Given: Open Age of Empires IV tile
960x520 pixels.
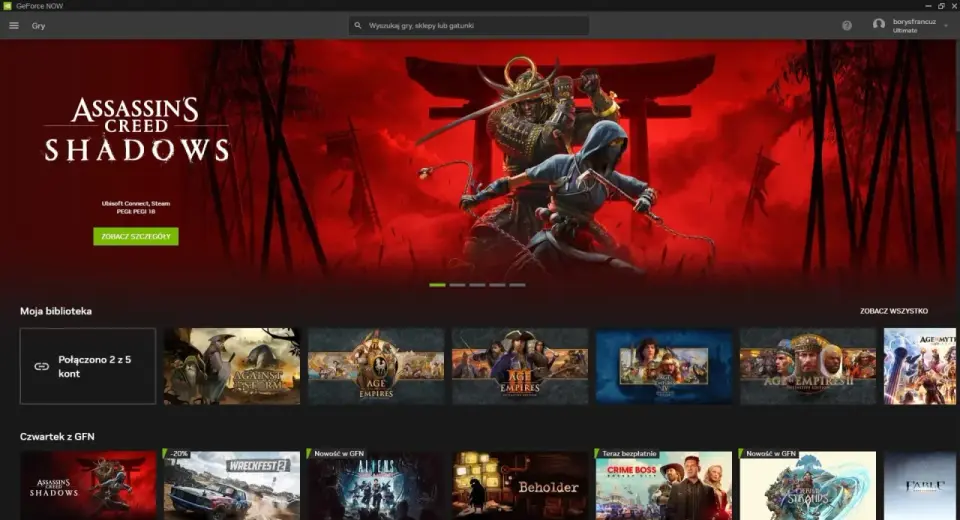Looking at the screenshot, I should [664, 366].
